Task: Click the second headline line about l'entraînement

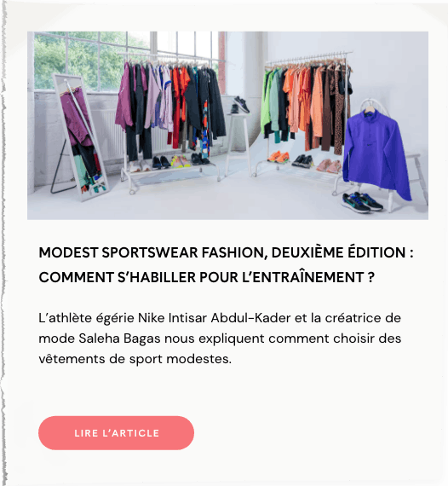Action: 207,277
